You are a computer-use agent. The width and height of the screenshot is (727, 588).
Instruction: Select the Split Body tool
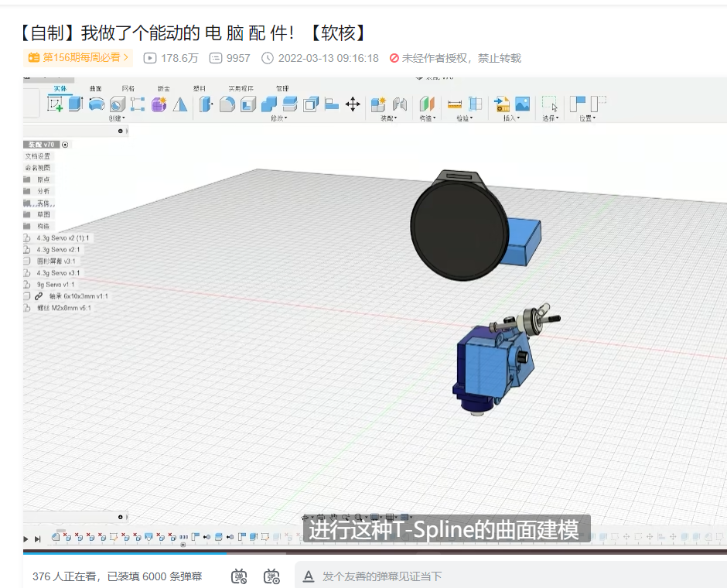click(290, 104)
